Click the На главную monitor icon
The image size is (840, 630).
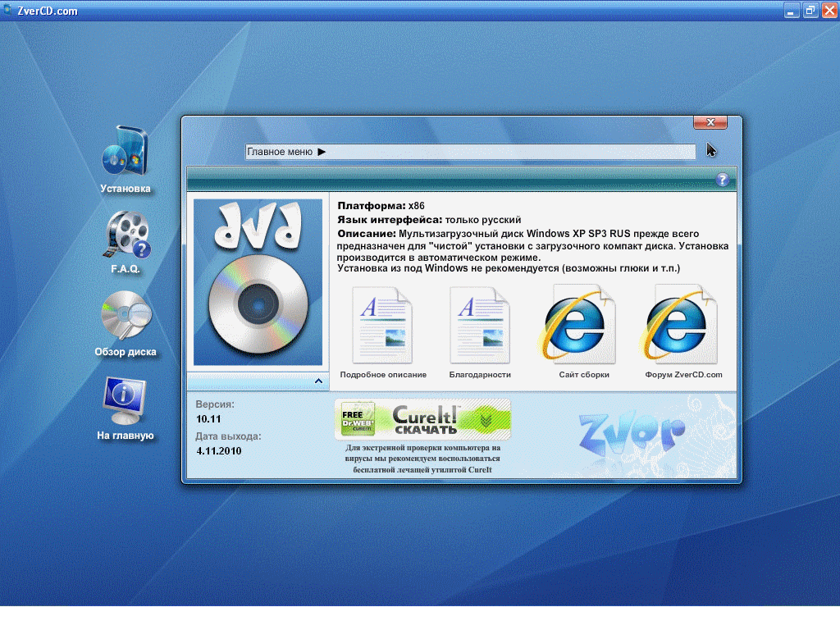click(126, 400)
